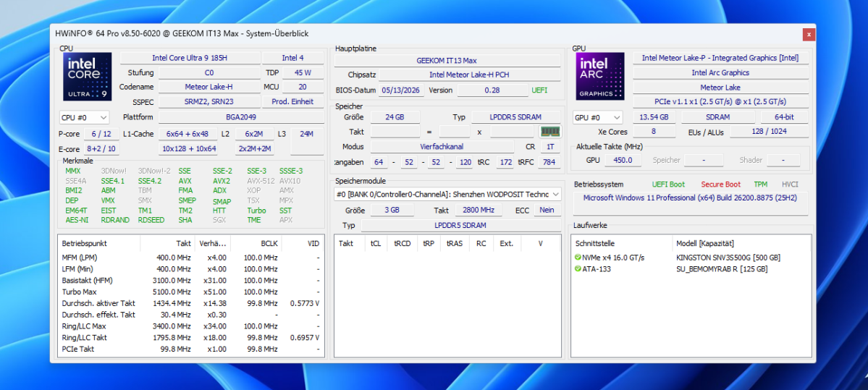868x390 pixels.
Task: Click the module Takt value 2800 MHz
Action: (x=479, y=211)
